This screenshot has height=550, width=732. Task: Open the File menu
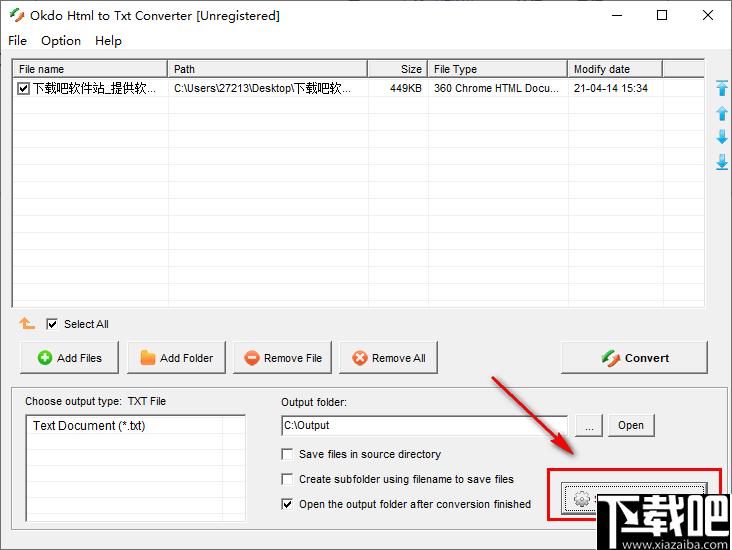(18, 41)
